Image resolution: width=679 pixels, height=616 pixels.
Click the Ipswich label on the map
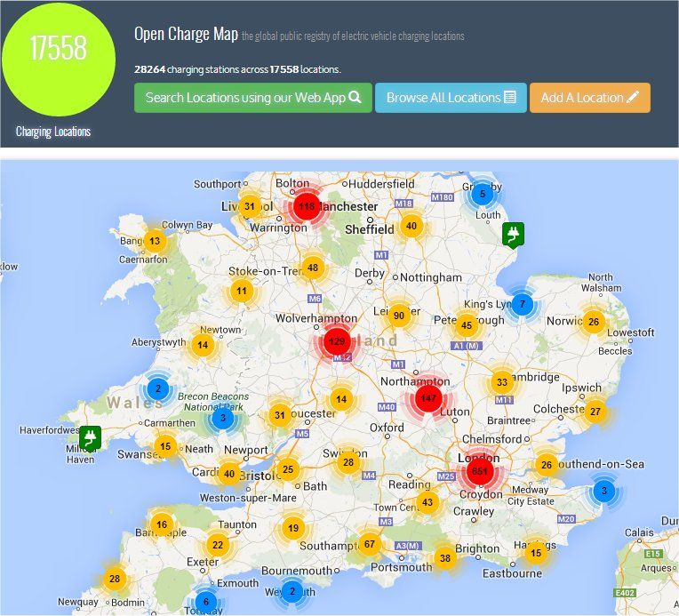tap(581, 388)
